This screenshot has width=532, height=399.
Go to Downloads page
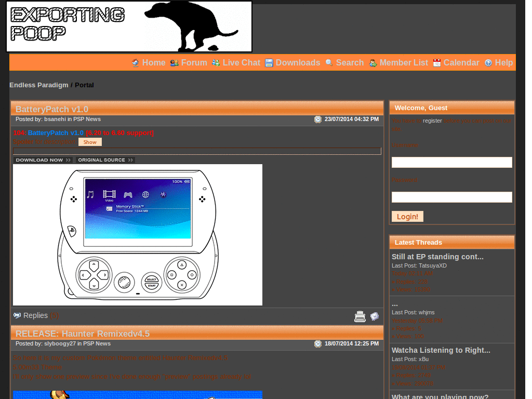298,63
